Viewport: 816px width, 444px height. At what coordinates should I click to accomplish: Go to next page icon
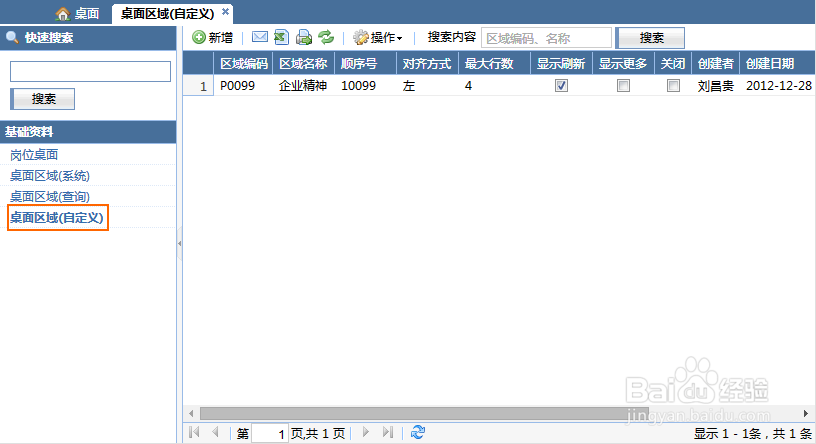365,432
